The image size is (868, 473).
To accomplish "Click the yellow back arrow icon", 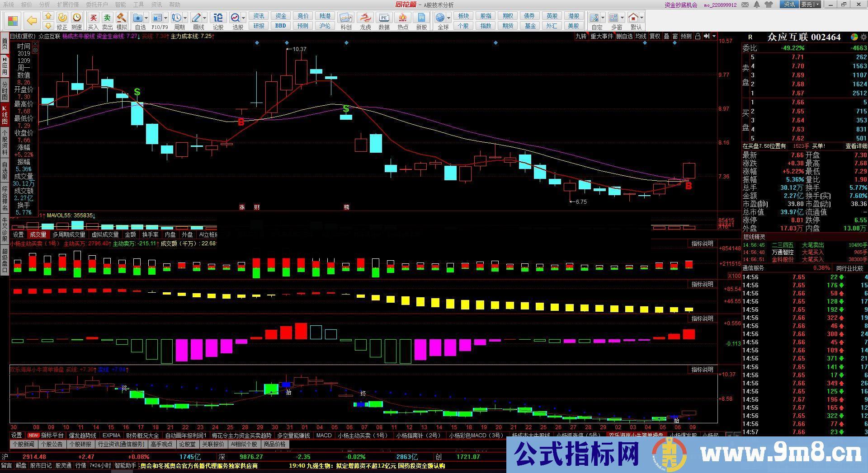I will coord(31,21).
